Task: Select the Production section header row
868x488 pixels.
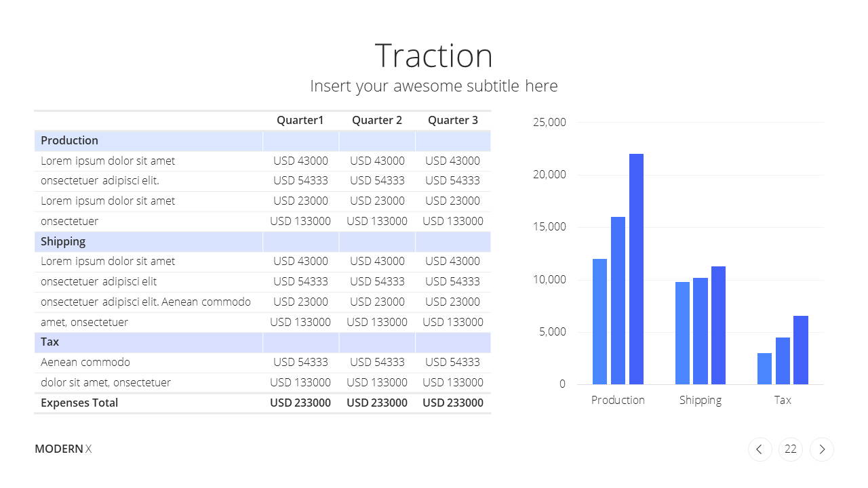Action: tap(262, 141)
